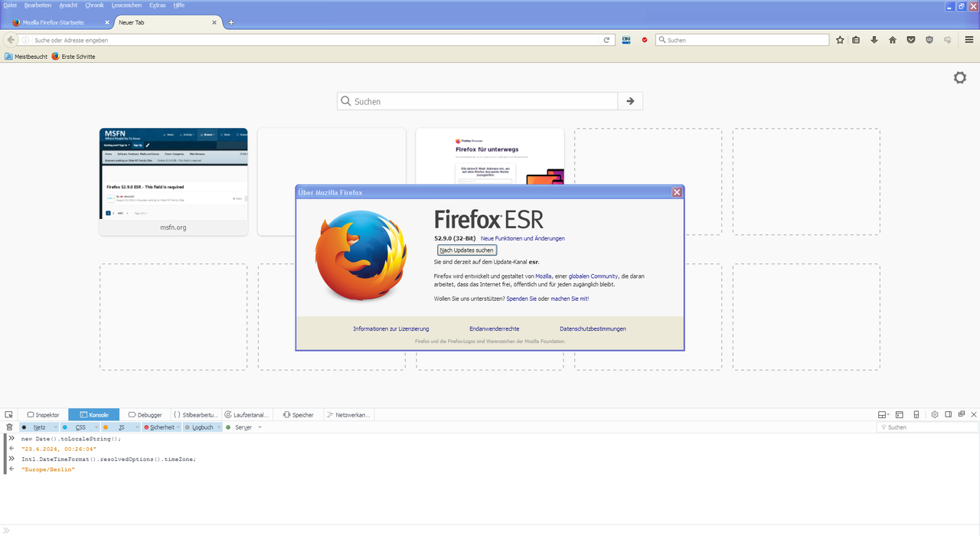Open the Datei menu
The height and width of the screenshot is (536, 980).
click(11, 5)
